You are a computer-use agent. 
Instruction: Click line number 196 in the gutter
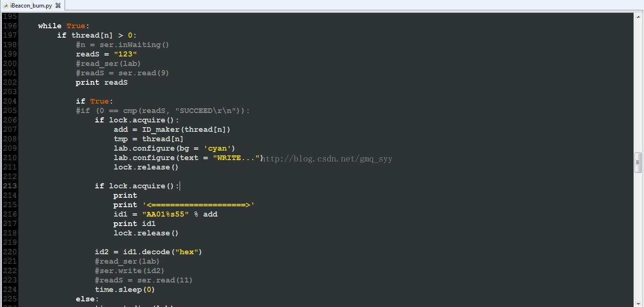pos(10,26)
